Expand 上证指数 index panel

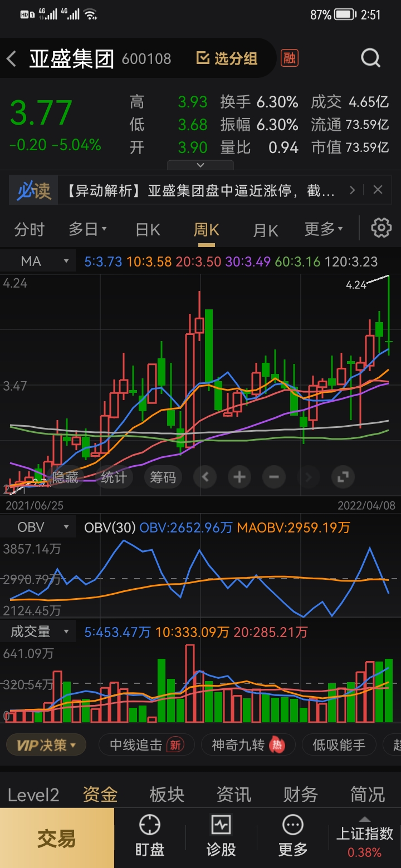pyautogui.click(x=365, y=837)
